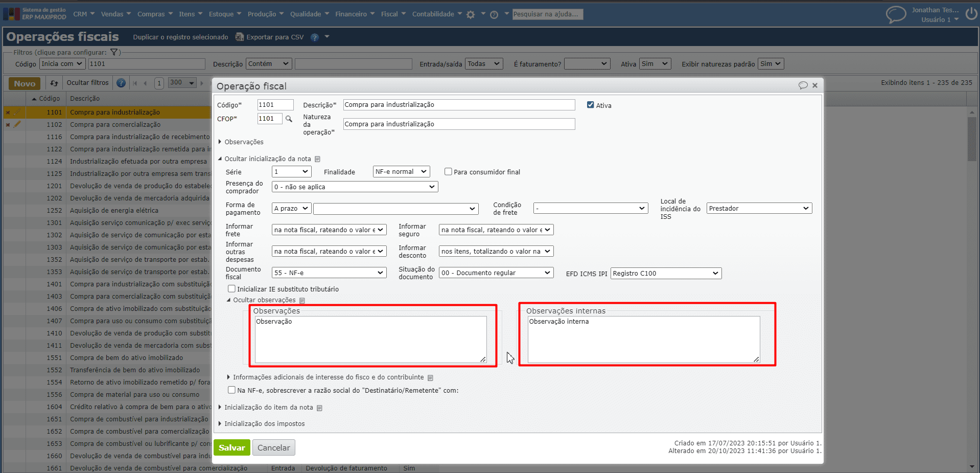Expand Informações adicionais de interesse do fisco

(325, 377)
